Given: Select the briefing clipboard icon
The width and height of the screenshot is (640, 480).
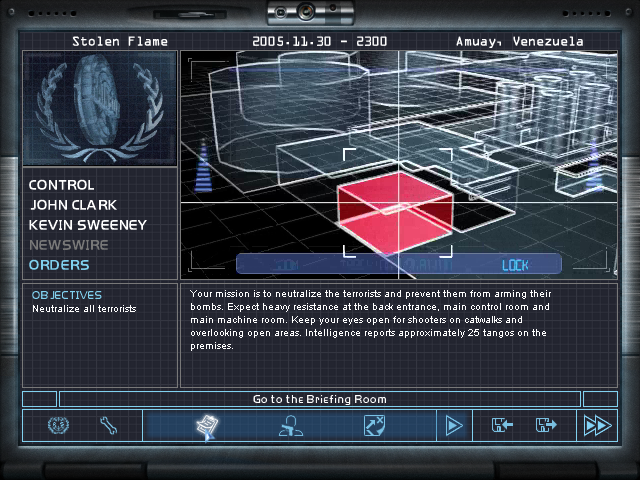Looking at the screenshot, I should (x=208, y=427).
